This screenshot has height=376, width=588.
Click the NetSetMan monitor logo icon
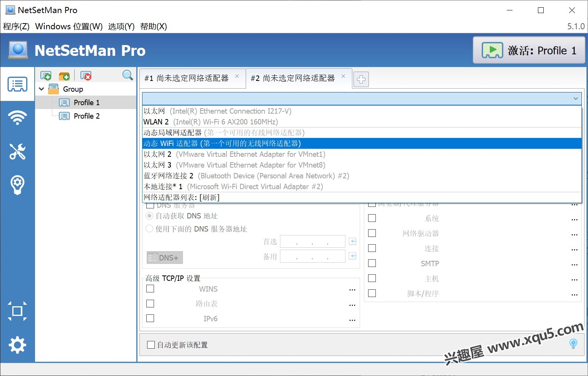18,50
